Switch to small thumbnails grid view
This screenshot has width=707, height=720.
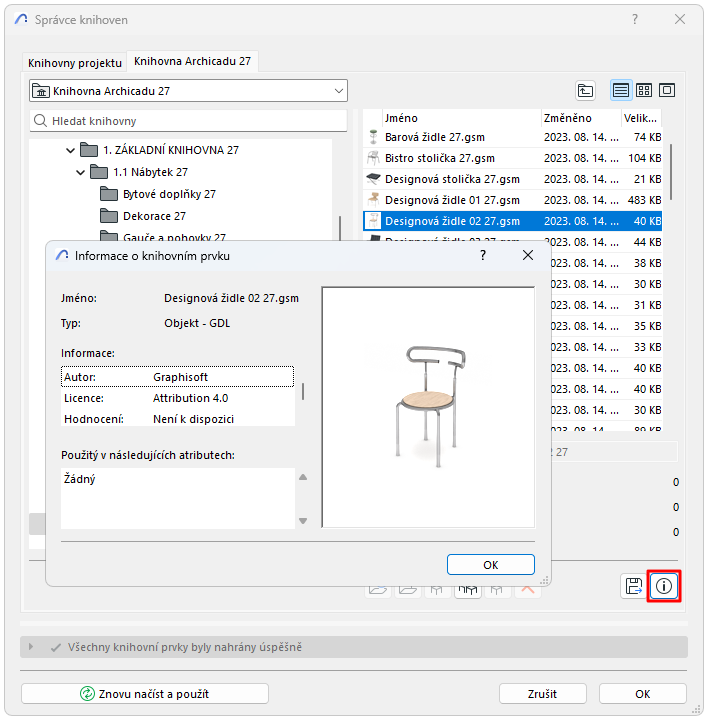pos(644,90)
